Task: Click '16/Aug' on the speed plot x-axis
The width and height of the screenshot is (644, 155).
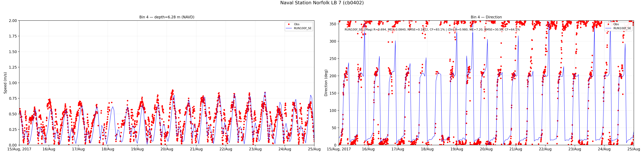Action: (x=49, y=149)
